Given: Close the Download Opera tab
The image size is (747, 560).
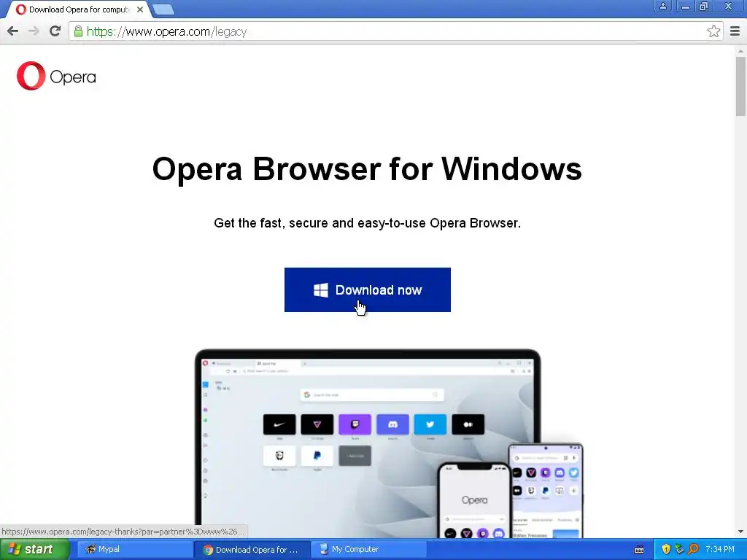Looking at the screenshot, I should point(139,9).
